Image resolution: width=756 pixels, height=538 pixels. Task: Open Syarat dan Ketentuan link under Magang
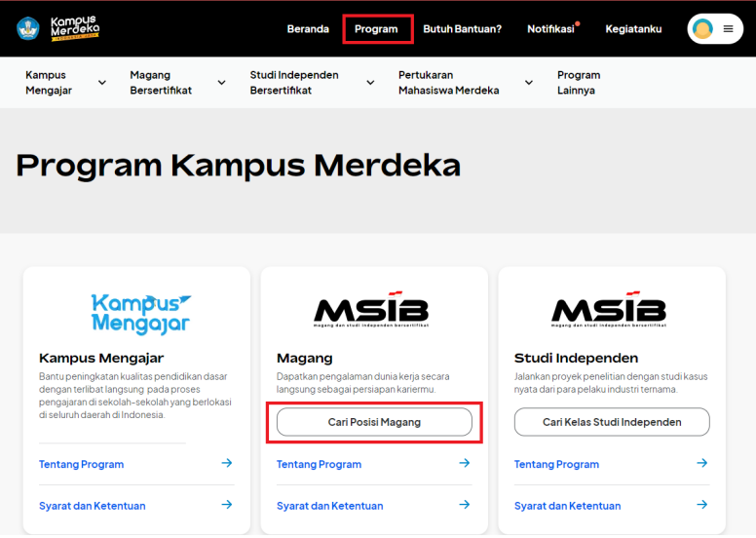[x=330, y=506]
